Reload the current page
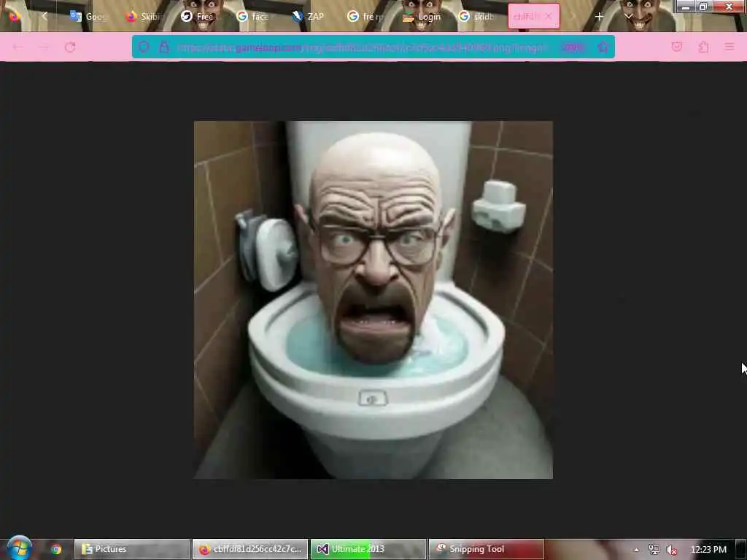Viewport: 747px width, 560px height. [x=70, y=47]
